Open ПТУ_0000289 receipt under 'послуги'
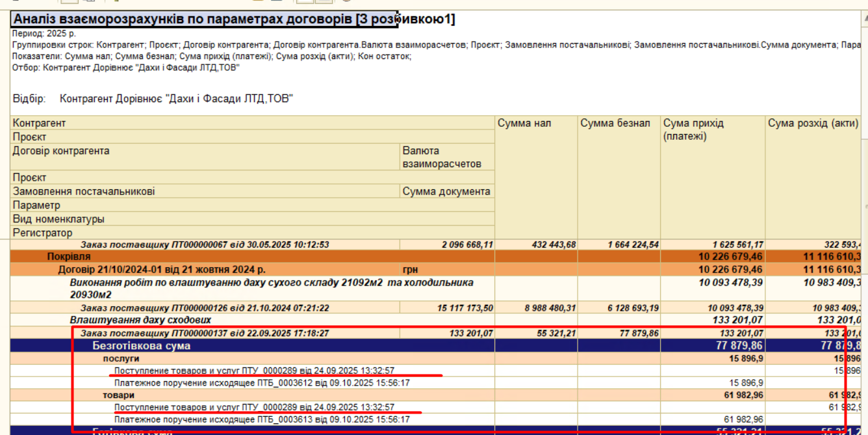 [x=254, y=371]
